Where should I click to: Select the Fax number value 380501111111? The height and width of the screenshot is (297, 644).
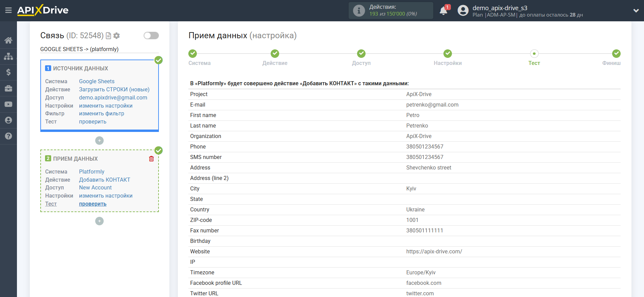[x=424, y=230]
